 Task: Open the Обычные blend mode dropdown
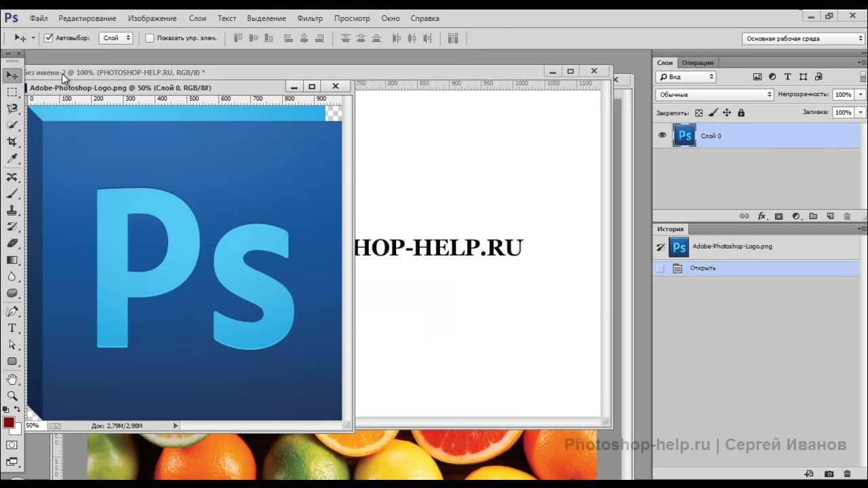point(715,94)
